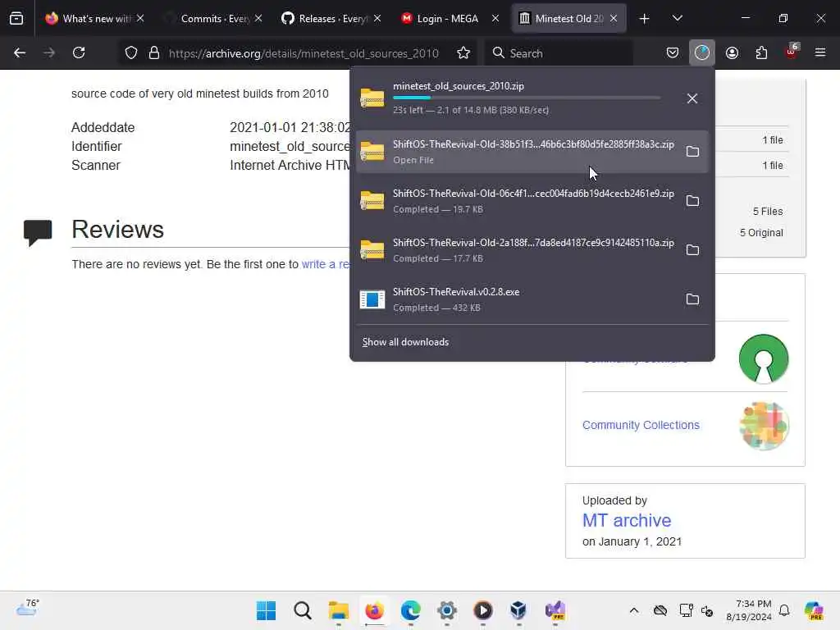Show hidden system tray icons
This screenshot has height=630, width=840.
[x=634, y=610]
